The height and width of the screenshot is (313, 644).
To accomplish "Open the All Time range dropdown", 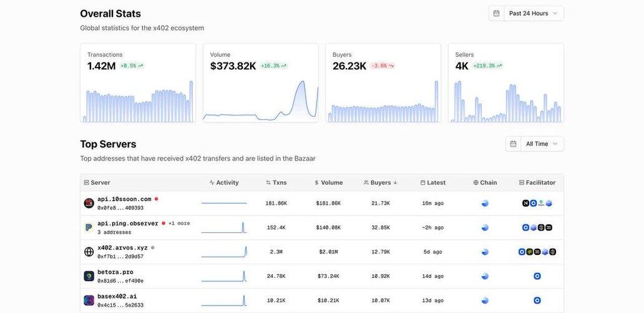I will point(542,144).
